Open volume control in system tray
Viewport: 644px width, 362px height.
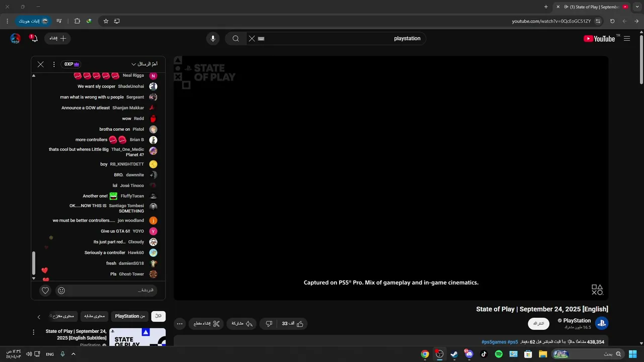click(x=29, y=354)
